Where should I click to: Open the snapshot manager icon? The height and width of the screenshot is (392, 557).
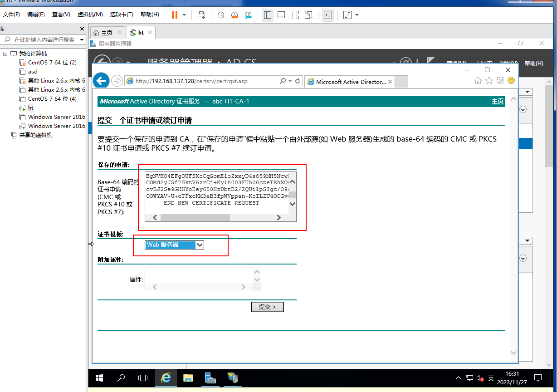(x=248, y=15)
